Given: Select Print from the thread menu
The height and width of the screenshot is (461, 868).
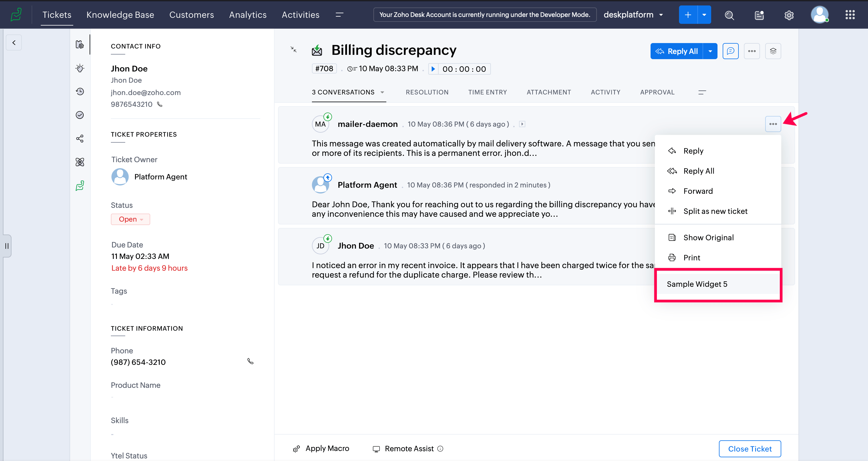Looking at the screenshot, I should pos(718,257).
